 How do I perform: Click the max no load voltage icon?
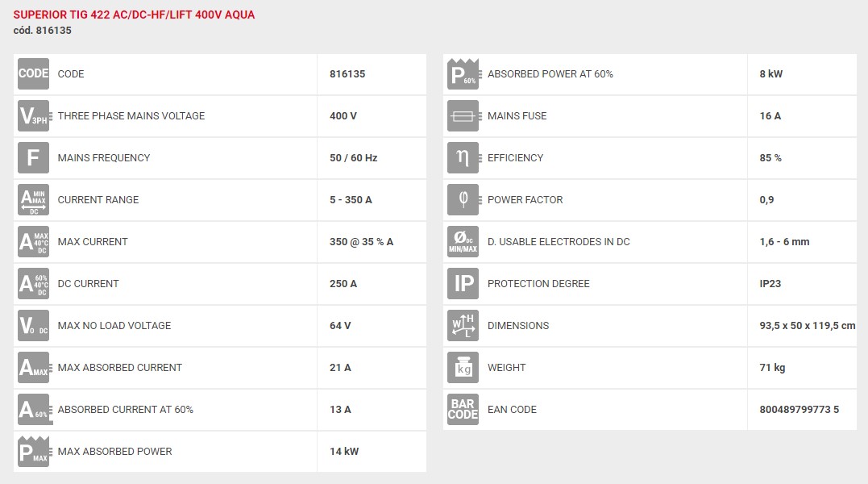pyautogui.click(x=33, y=326)
